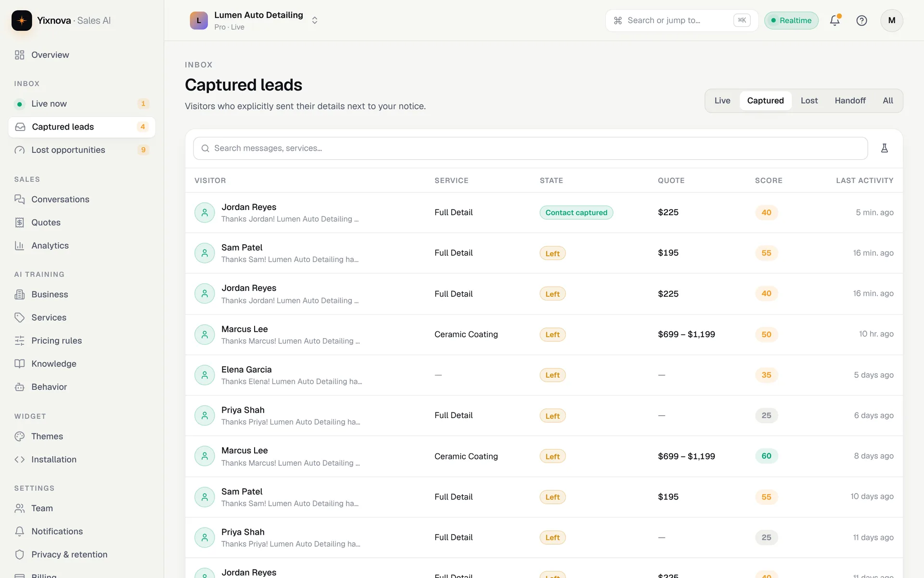Sort by the SCORE column header
This screenshot has height=578, width=924.
[769, 181]
